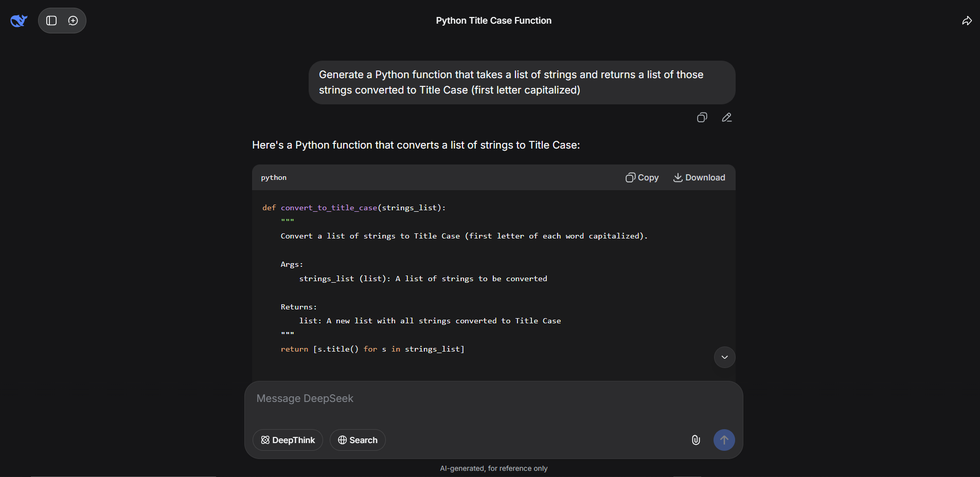Start a new chat with plus icon
This screenshot has height=477, width=980.
tap(73, 21)
